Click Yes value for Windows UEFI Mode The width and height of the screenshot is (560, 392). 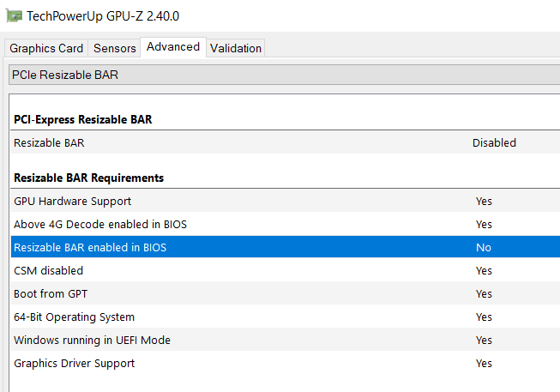coord(484,341)
